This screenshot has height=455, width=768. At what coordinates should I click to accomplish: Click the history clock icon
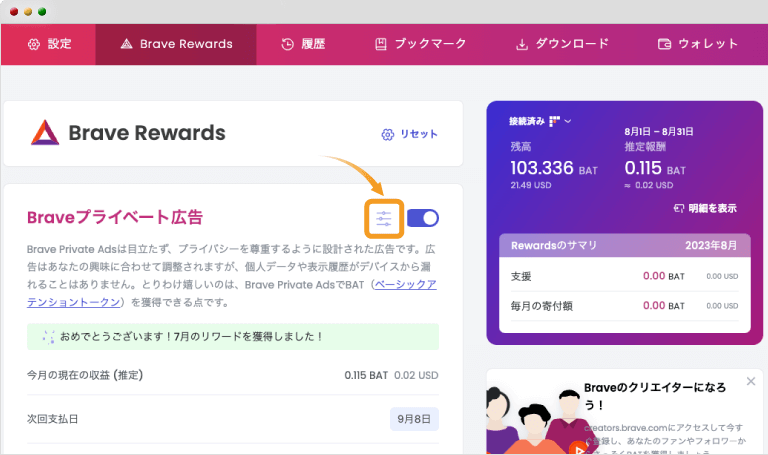tap(288, 45)
